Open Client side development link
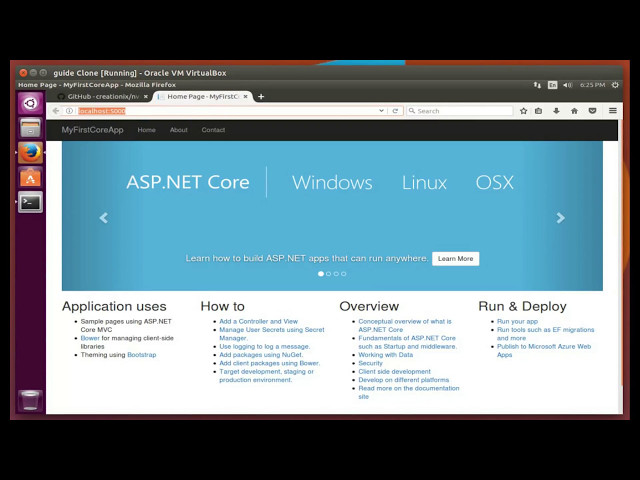 (x=395, y=371)
